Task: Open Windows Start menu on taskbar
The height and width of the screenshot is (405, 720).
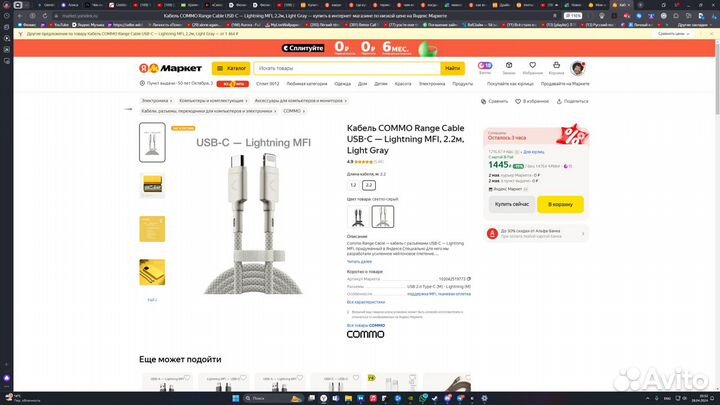Action: pyautogui.click(x=236, y=398)
